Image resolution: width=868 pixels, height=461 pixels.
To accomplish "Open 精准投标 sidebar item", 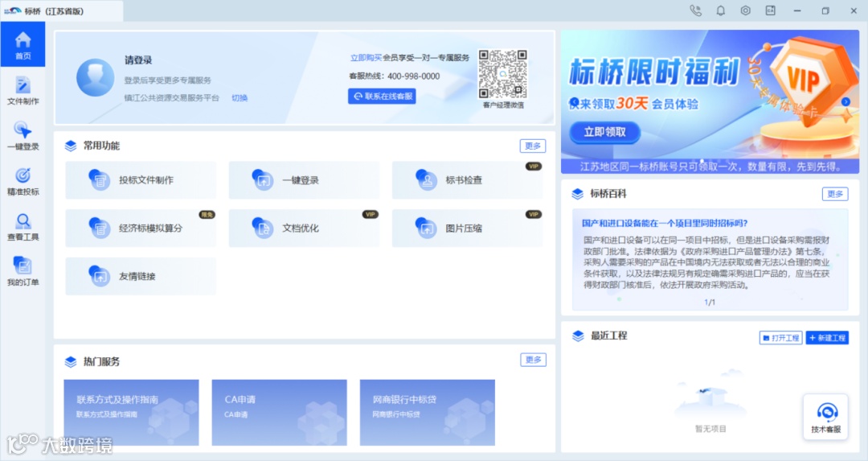I will click(23, 181).
